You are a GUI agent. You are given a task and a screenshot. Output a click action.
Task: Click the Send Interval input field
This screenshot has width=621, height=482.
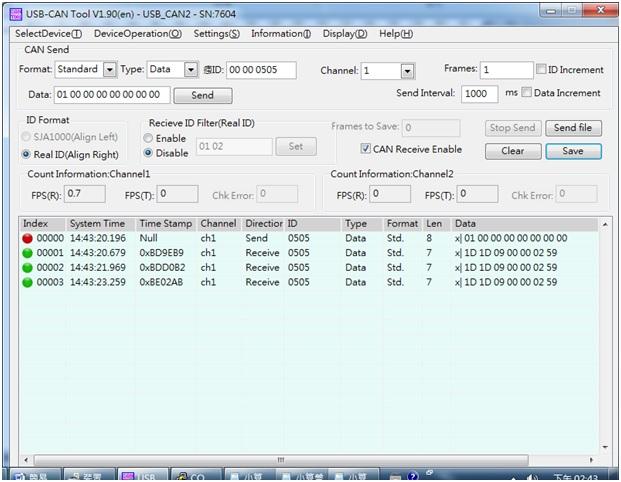tap(479, 93)
